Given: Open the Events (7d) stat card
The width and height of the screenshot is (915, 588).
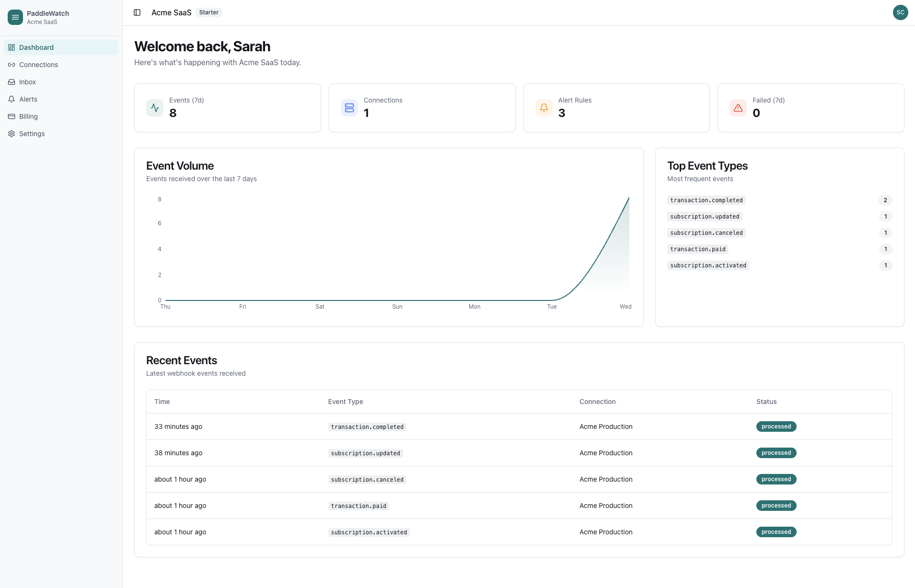Looking at the screenshot, I should pyautogui.click(x=227, y=107).
